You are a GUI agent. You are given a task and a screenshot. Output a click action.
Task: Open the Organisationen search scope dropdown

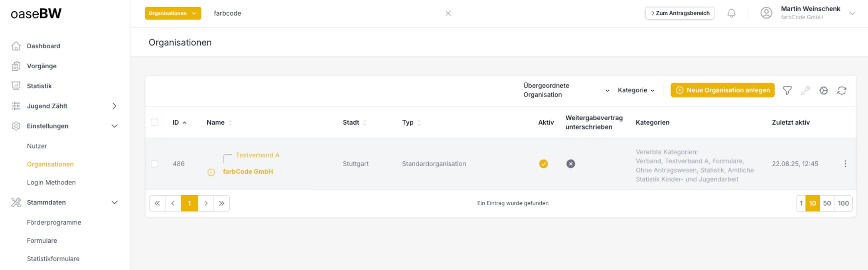point(173,13)
